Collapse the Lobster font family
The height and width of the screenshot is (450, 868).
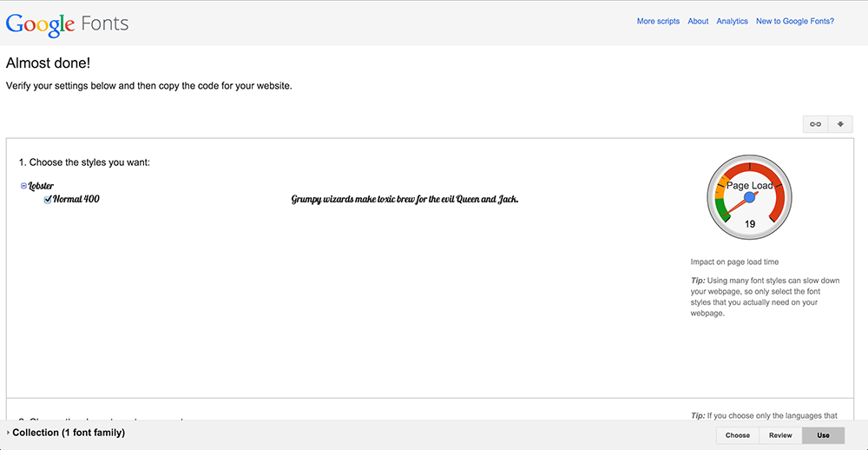point(23,186)
